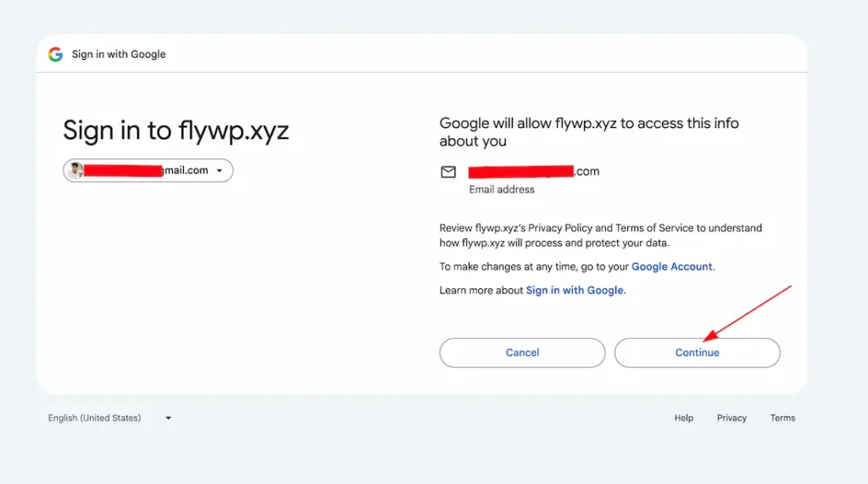Open the language dropdown arrow in the footer
The width and height of the screenshot is (868, 484).
169,418
